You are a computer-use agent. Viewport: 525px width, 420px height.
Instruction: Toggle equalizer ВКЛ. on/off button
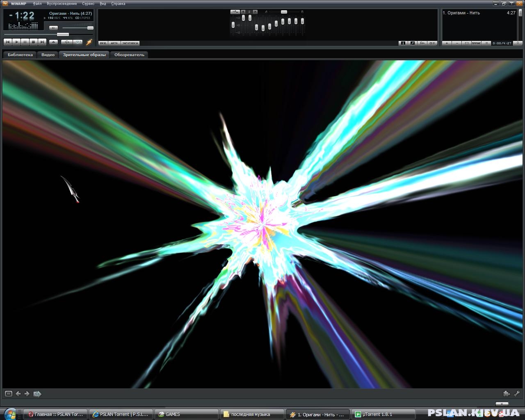[103, 43]
